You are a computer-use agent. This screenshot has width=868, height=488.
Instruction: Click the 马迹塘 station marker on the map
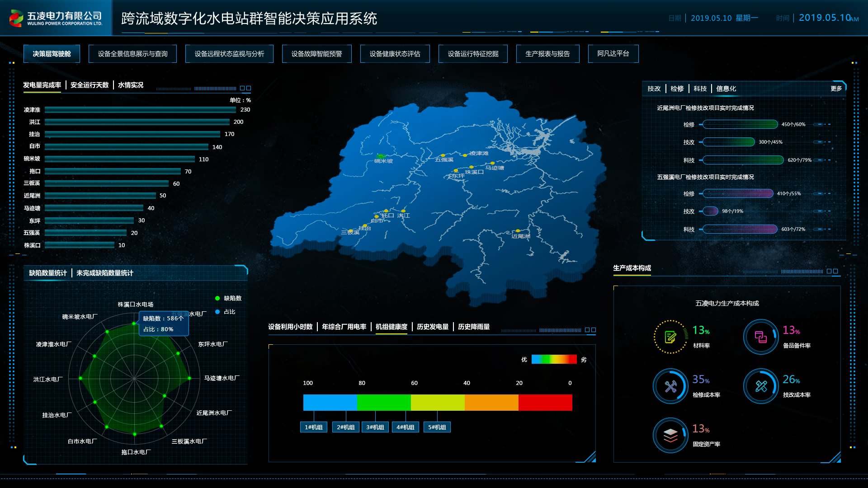492,163
